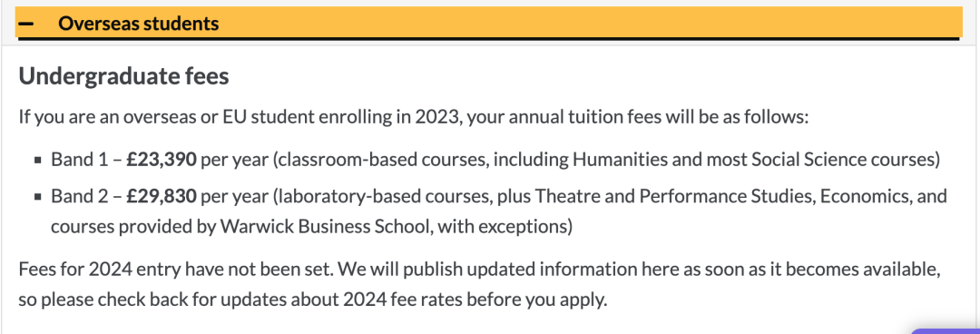The image size is (980, 334).
Task: Click the Band 2 square bullet marker
Action: tap(38, 196)
